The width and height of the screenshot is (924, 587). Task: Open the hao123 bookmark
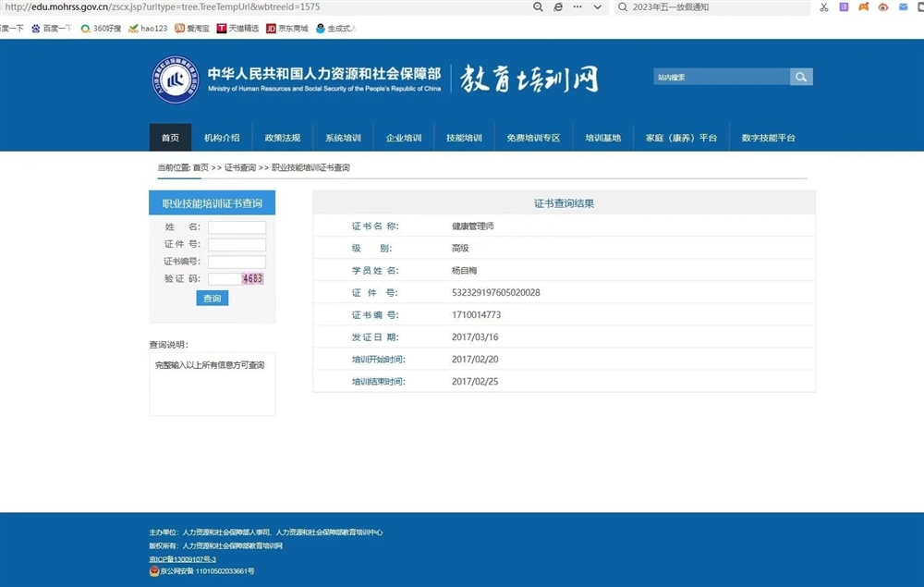coord(148,29)
